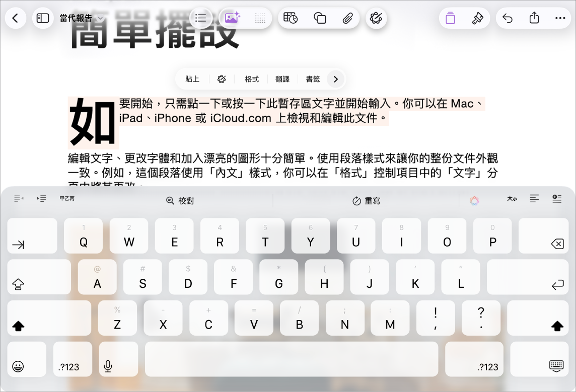The image size is (576, 392).
Task: Open the share icon
Action: click(x=534, y=18)
